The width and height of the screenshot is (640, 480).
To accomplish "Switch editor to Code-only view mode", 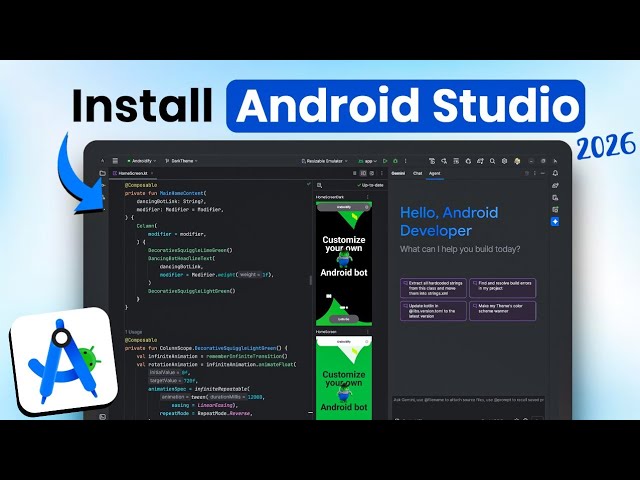I will [x=354, y=173].
